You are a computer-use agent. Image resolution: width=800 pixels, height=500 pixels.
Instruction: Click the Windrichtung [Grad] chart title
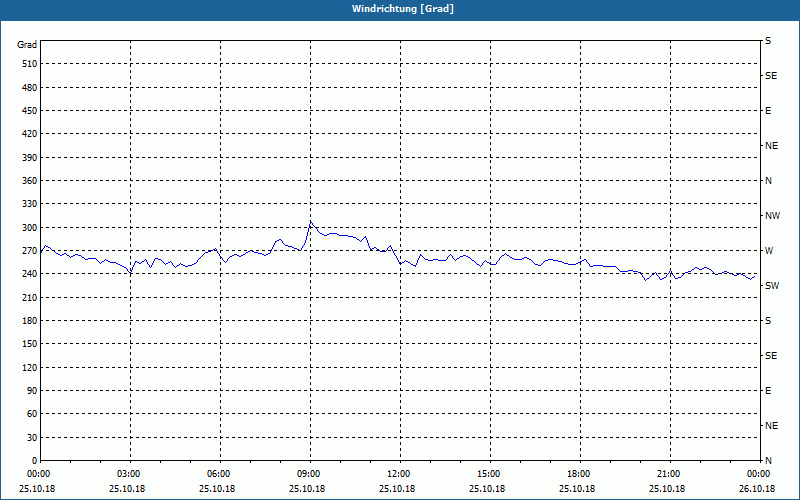[x=403, y=9]
